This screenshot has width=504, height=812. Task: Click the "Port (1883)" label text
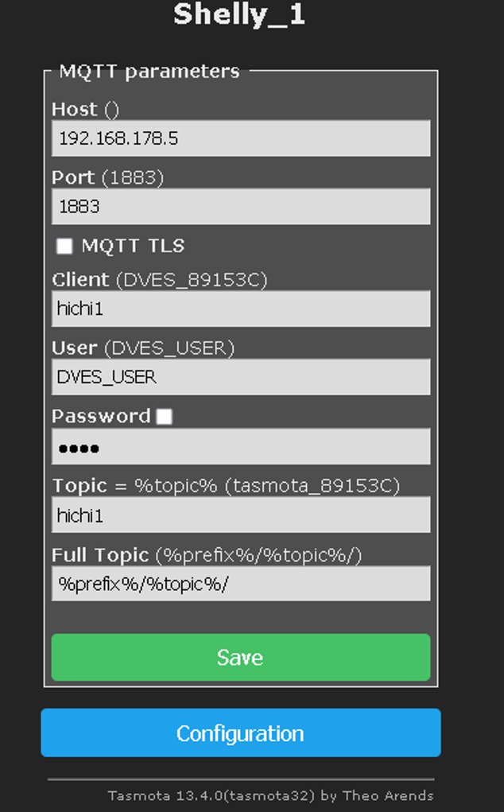click(107, 177)
